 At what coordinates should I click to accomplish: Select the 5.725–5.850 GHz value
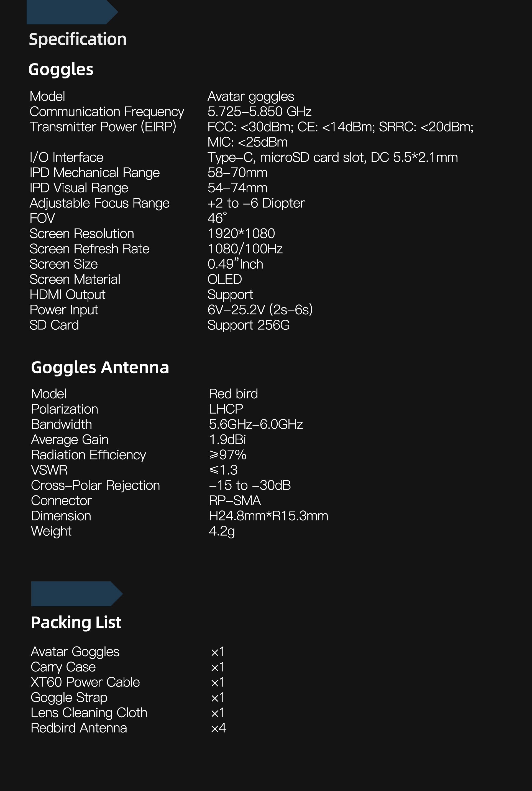coord(260,111)
